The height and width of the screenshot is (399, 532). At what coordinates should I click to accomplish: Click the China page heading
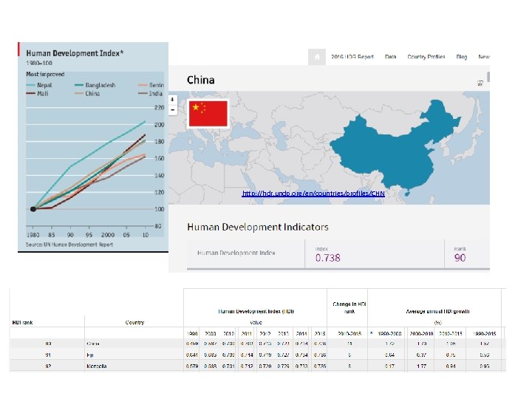(200, 80)
